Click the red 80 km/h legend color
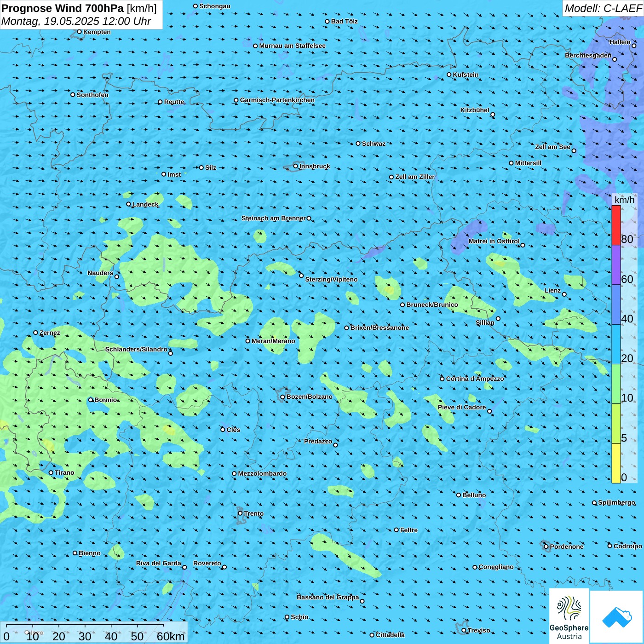Screen dimensions: 644x644 click(616, 225)
